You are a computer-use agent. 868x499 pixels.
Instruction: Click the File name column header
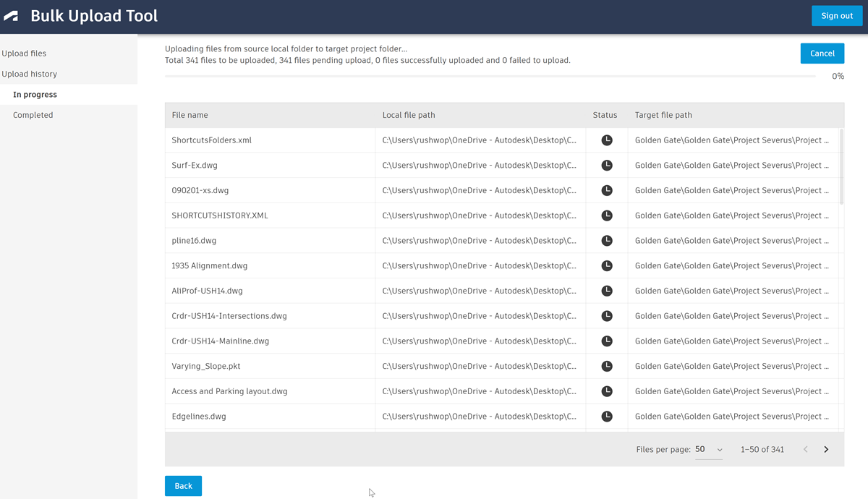[x=190, y=115]
